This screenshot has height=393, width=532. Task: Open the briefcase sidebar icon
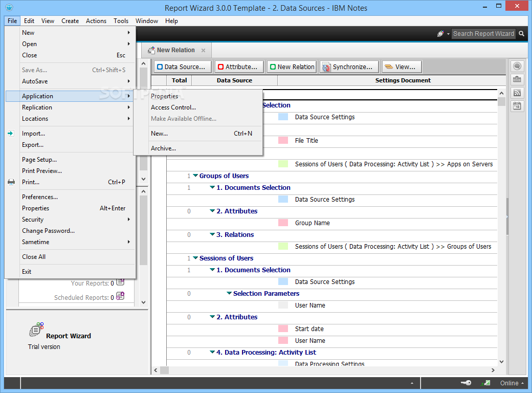pos(517,79)
